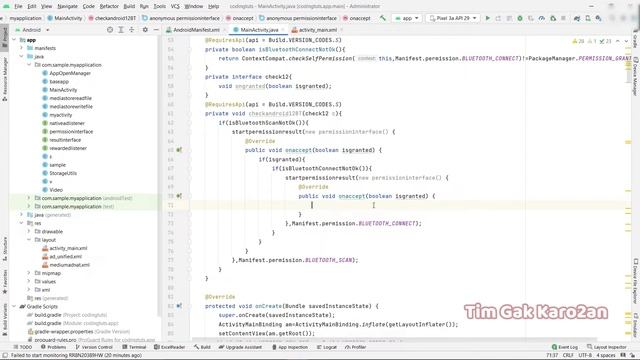Expand all in the Project panel

click(121, 30)
